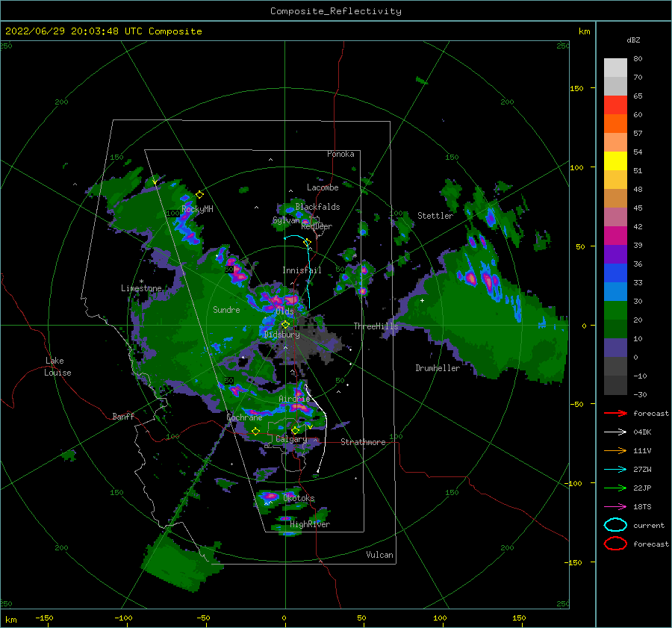Click the Airdrie city label
This screenshot has height=628, width=672.
(x=294, y=399)
